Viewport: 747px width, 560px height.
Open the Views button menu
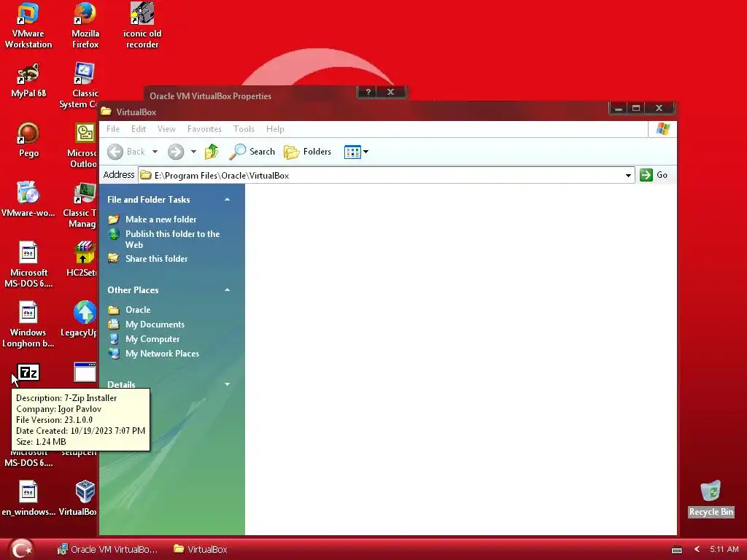pyautogui.click(x=356, y=152)
